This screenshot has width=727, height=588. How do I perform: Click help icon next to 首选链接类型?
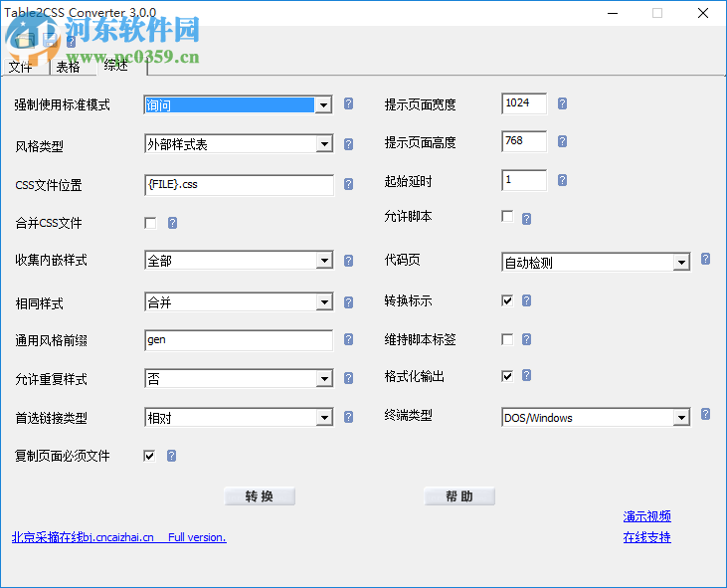click(349, 417)
